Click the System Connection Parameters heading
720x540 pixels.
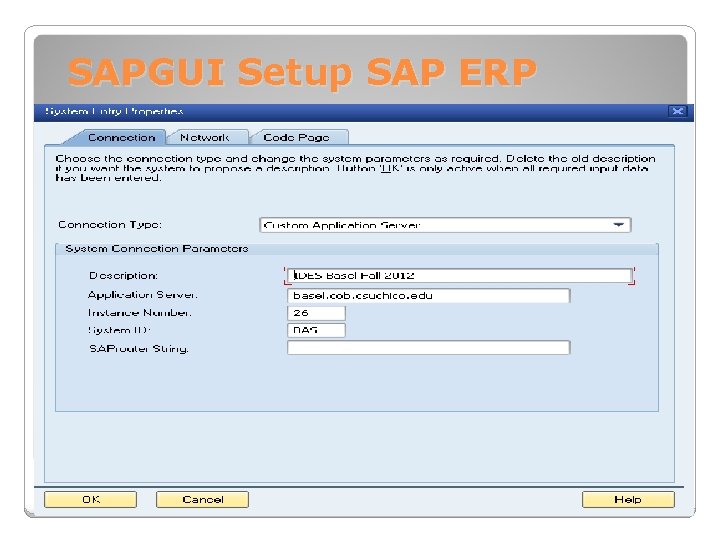tap(157, 248)
